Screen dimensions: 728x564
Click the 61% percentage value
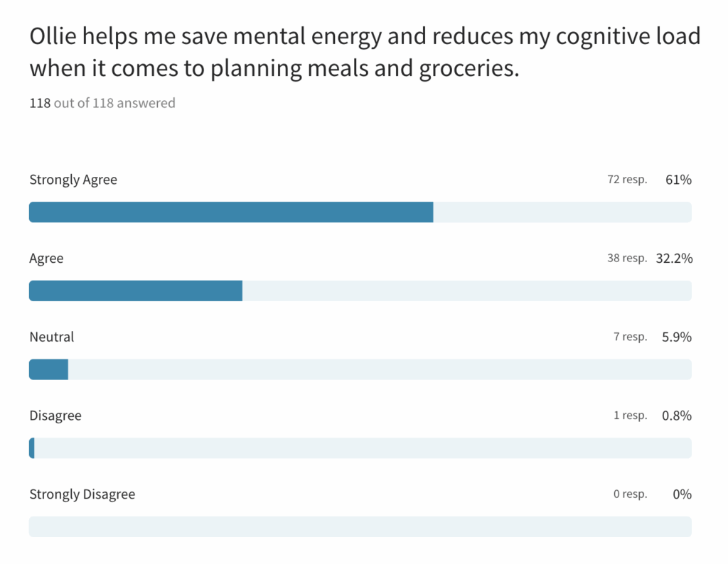coord(678,180)
